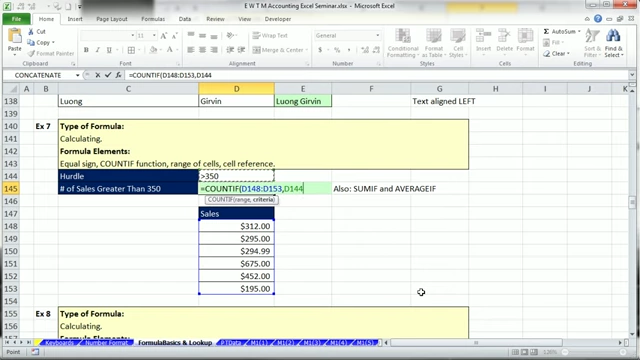Screen dimensions: 640x360
Task: Click the Percent Style icon
Action: (337, 50)
